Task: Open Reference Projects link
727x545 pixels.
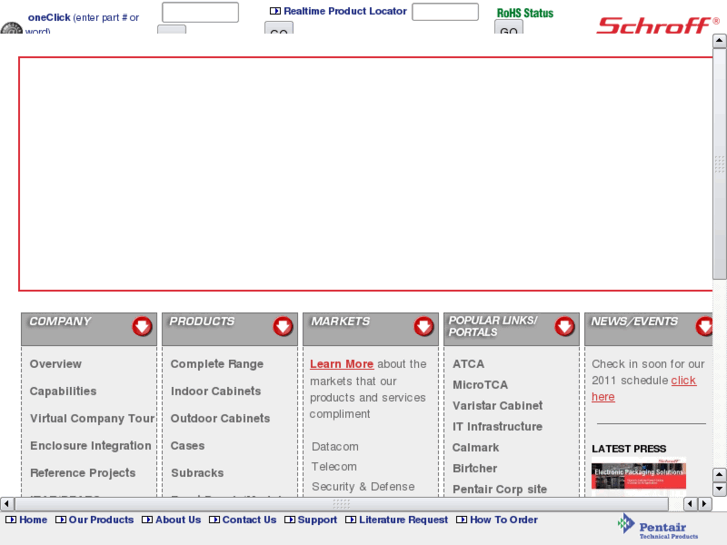Action: point(83,473)
